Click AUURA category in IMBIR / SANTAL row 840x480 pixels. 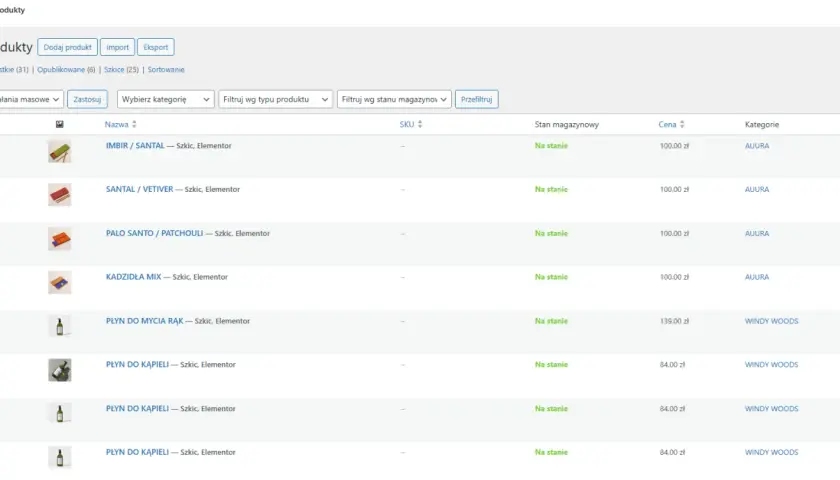(756, 146)
